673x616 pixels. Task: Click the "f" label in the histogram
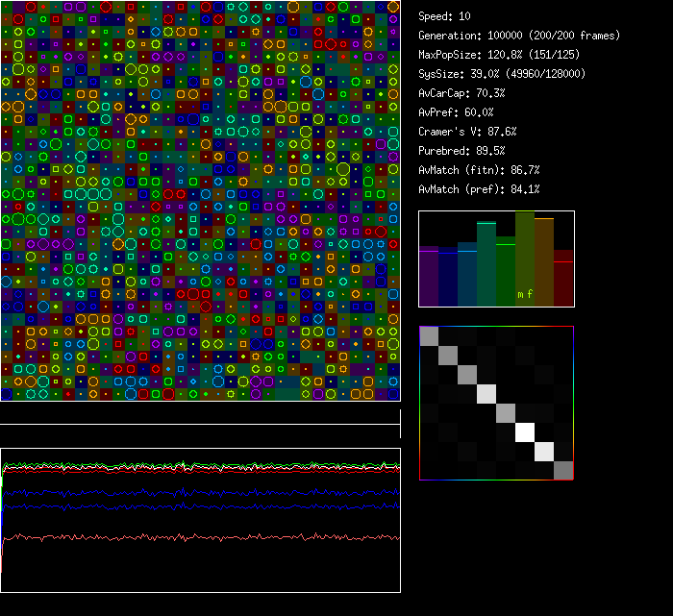530,294
